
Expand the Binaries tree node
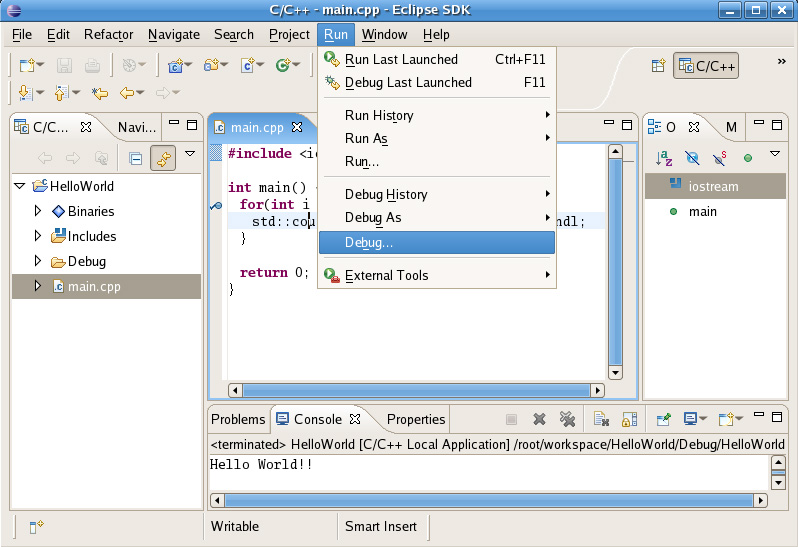click(x=38, y=211)
